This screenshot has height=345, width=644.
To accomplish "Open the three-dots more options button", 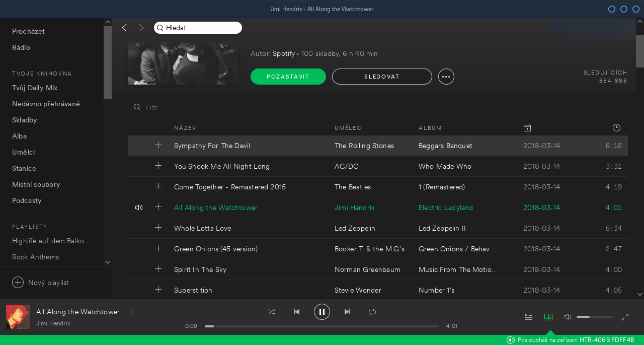I will click(x=446, y=77).
